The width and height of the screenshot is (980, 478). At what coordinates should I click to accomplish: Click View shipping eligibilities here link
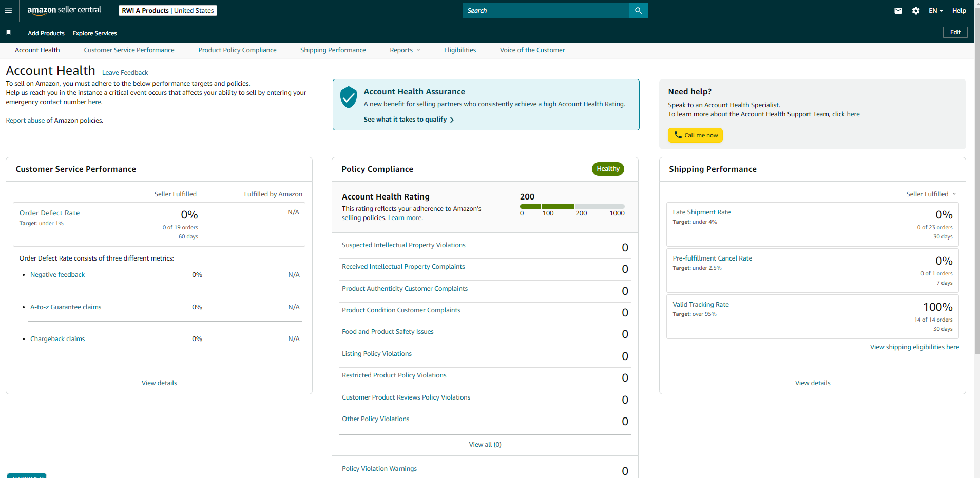coord(914,347)
